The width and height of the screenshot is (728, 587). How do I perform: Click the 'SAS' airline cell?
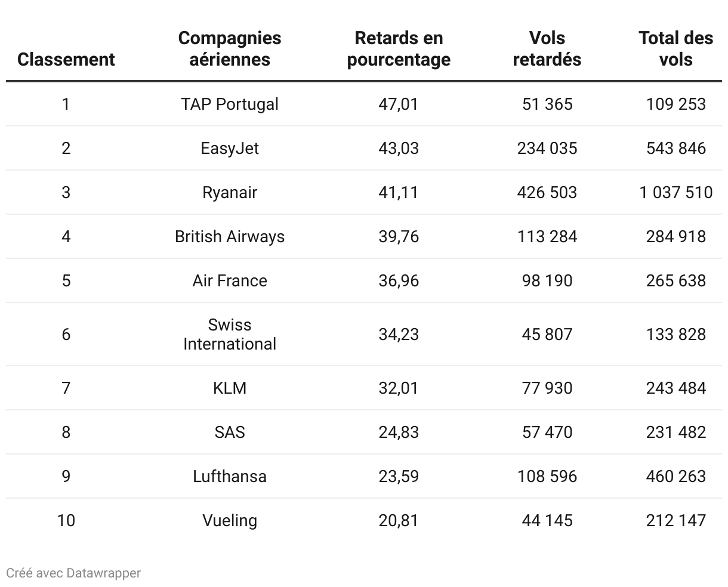[x=230, y=432]
